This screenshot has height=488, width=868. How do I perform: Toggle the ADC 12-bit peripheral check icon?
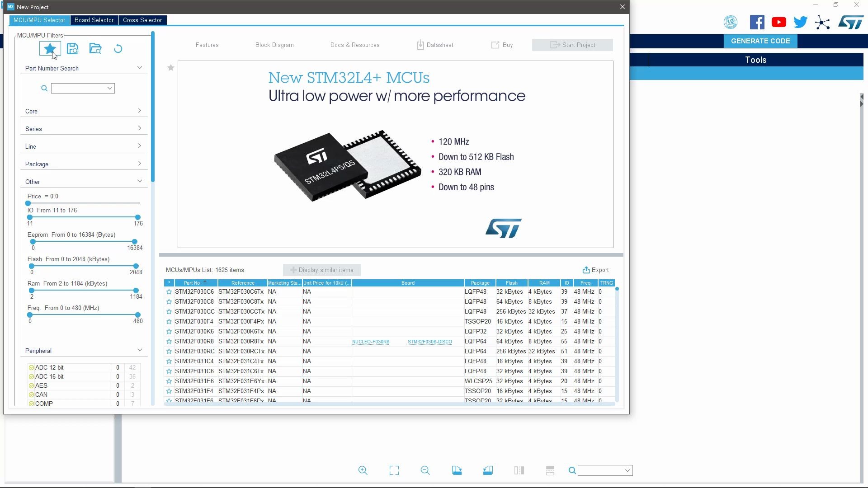[31, 368]
